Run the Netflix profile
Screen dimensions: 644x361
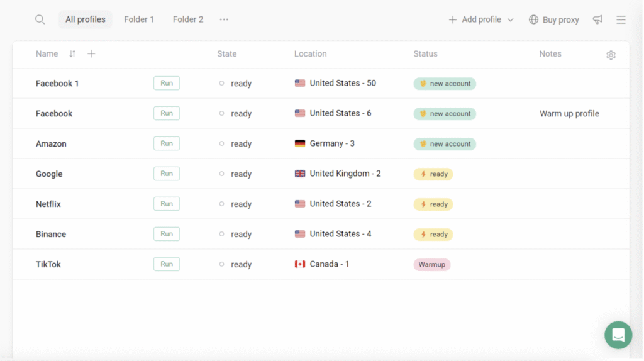point(167,204)
